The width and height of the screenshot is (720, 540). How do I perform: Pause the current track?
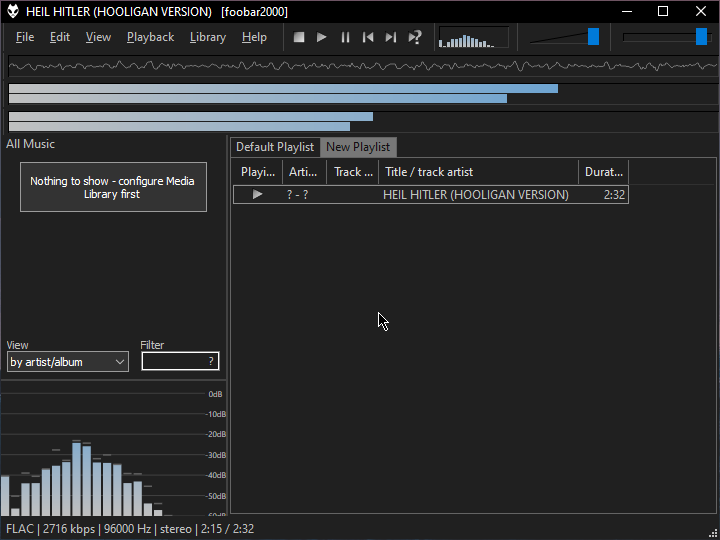(345, 37)
